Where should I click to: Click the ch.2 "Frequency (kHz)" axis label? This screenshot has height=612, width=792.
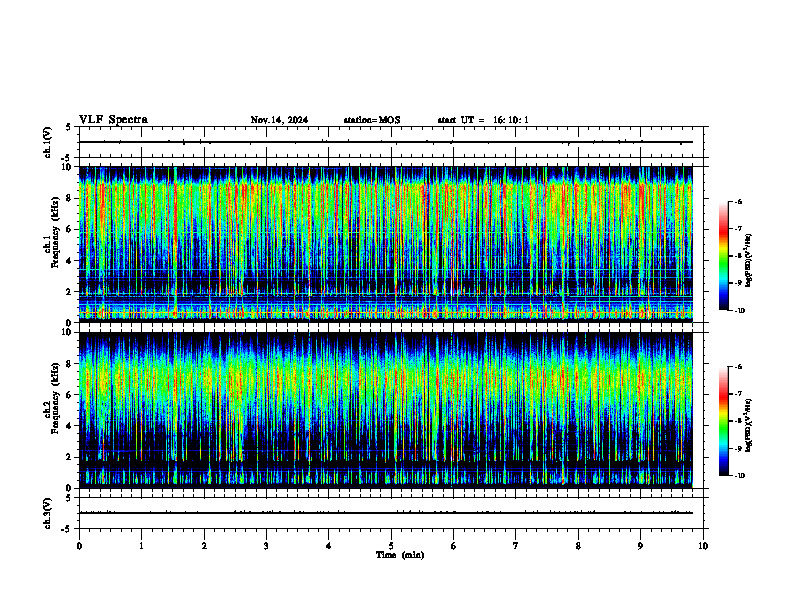(54, 398)
